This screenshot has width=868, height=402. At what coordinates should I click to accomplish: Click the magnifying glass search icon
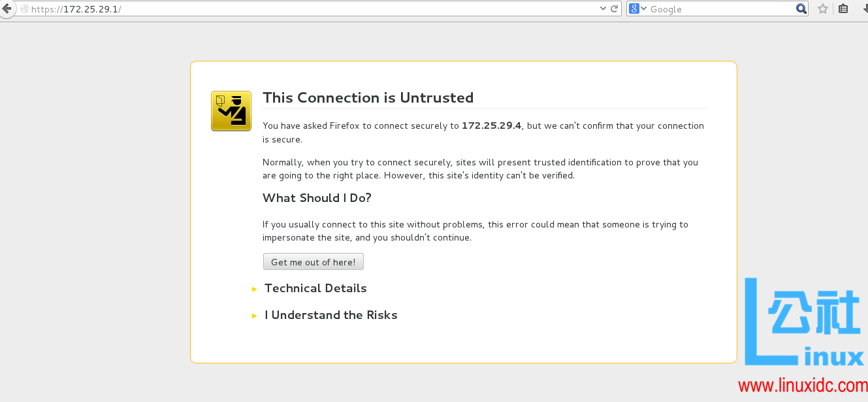[x=801, y=9]
